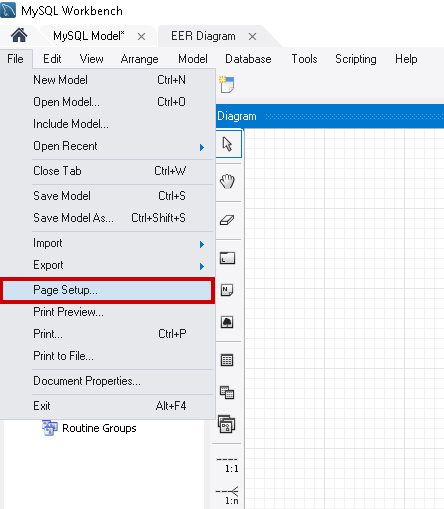Pick the place new table tool
The width and height of the screenshot is (444, 509).
227,360
